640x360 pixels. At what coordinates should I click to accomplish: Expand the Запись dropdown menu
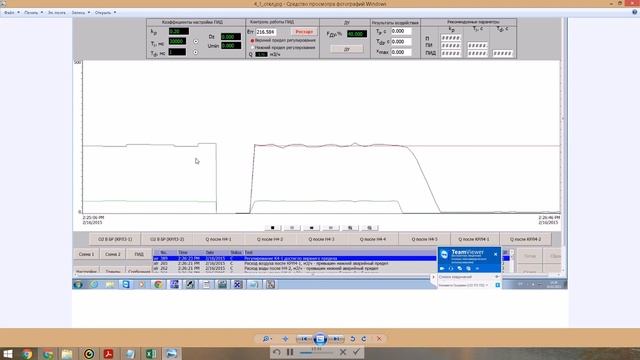(80, 13)
